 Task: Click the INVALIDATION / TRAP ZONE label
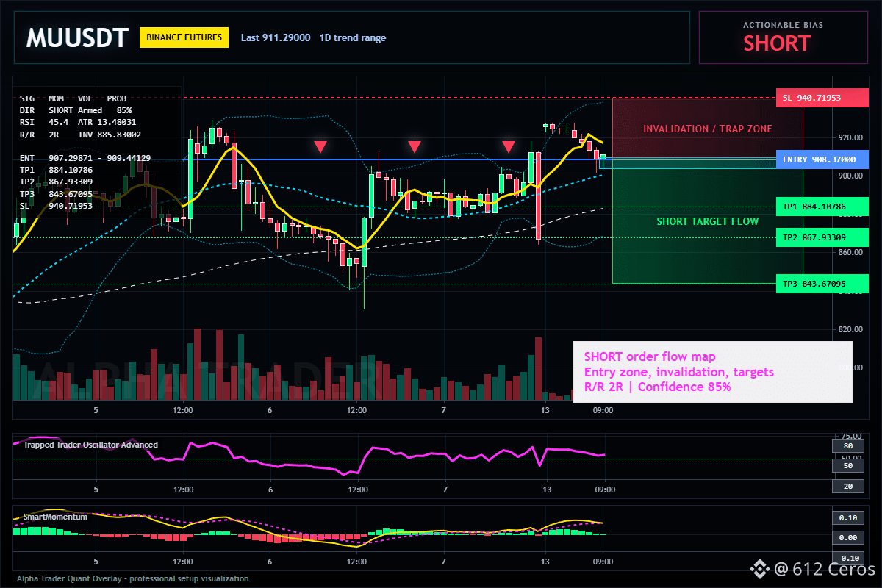coord(708,129)
